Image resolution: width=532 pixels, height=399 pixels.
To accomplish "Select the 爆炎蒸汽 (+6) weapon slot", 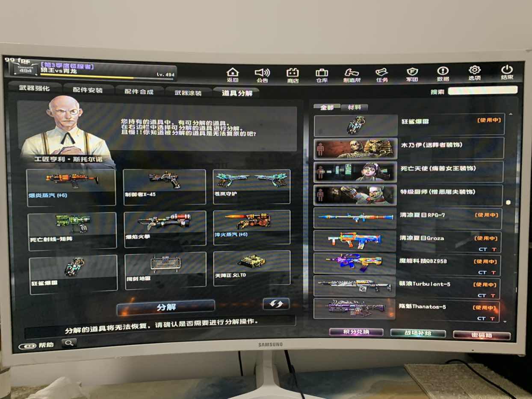I will click(x=71, y=187).
